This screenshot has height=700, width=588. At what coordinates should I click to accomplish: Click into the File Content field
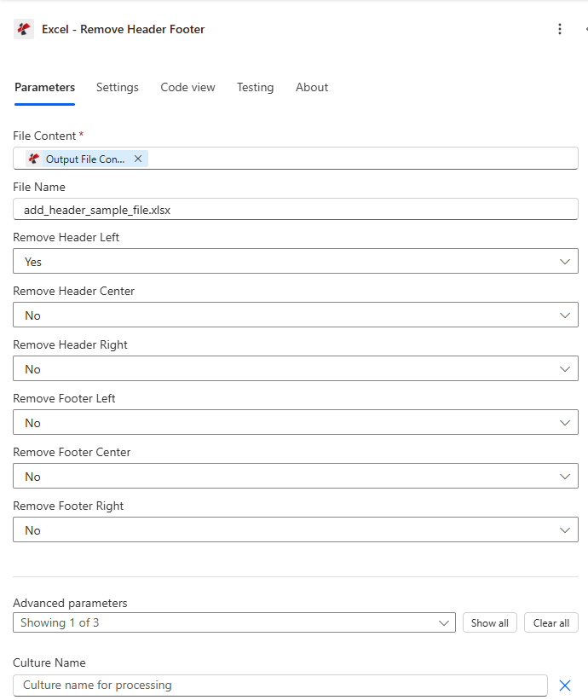tap(296, 159)
